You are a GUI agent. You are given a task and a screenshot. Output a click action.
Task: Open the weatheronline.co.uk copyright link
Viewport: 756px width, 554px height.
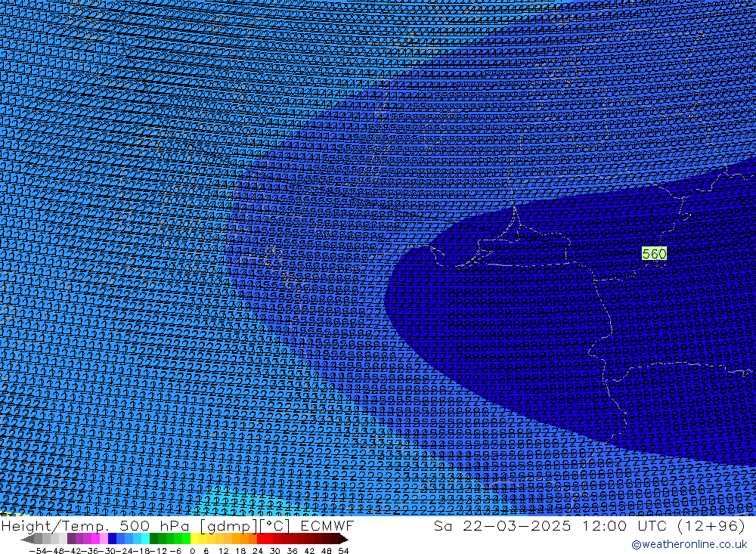(689, 544)
